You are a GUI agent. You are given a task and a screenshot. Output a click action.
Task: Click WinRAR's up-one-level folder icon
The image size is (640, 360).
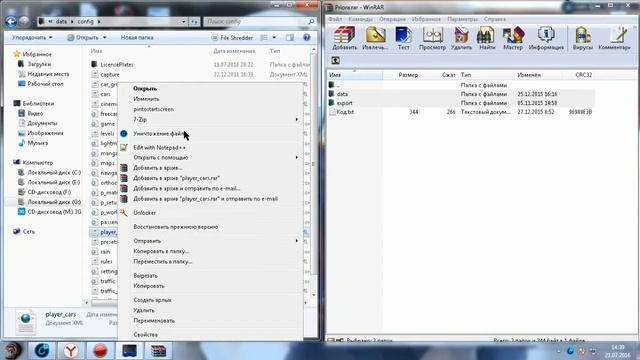click(335, 60)
